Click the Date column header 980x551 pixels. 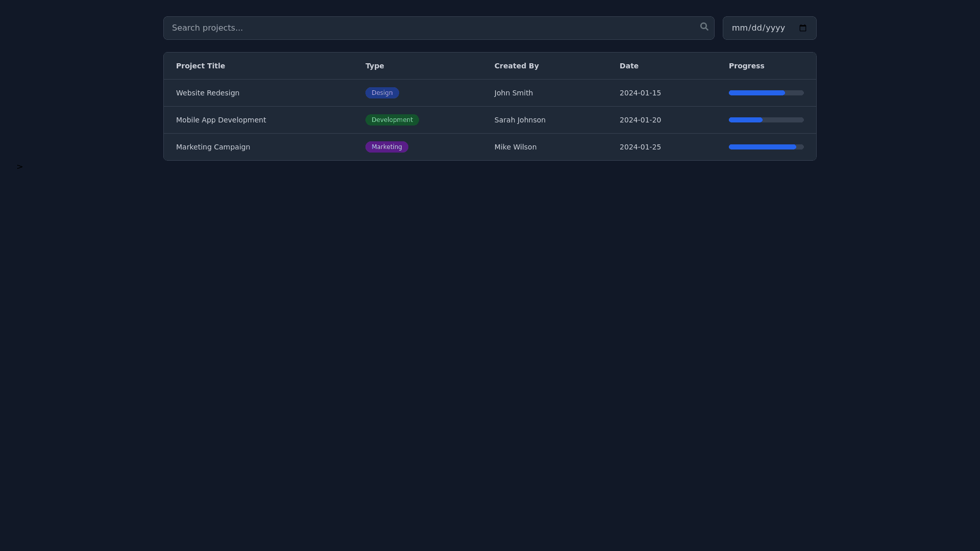tap(629, 66)
